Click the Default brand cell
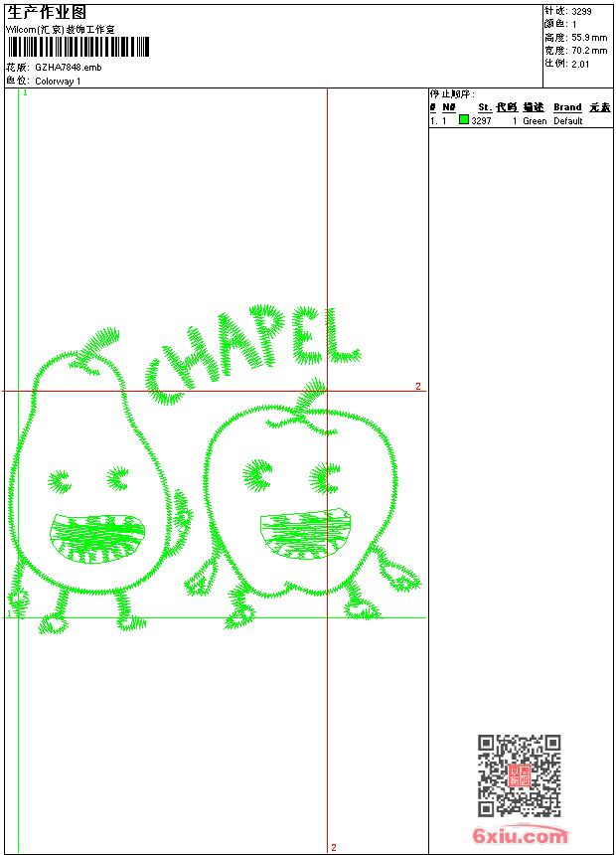This screenshot has height=855, width=616. point(568,121)
